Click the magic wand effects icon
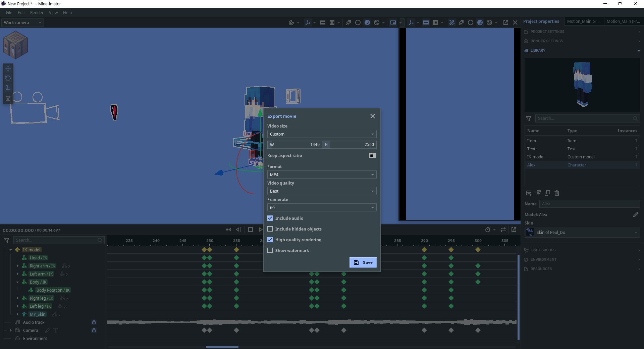The image size is (644, 349). coord(452,22)
